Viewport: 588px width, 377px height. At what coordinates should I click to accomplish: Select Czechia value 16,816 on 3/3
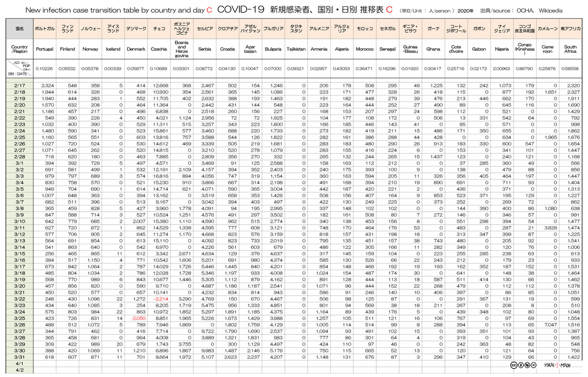(x=161, y=176)
